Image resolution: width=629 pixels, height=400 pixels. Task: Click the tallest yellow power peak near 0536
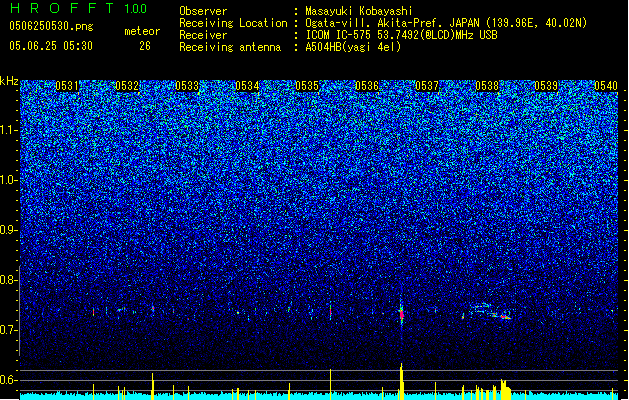tap(401, 382)
